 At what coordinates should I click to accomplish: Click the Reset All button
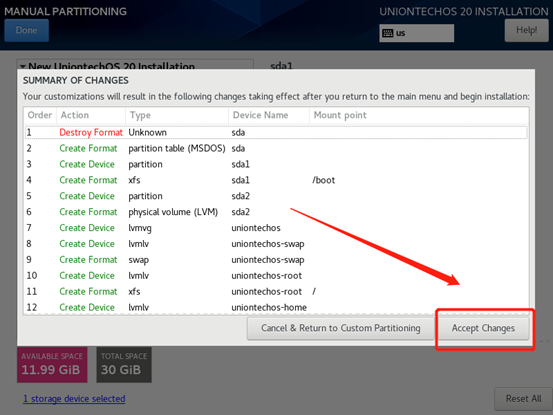523,399
